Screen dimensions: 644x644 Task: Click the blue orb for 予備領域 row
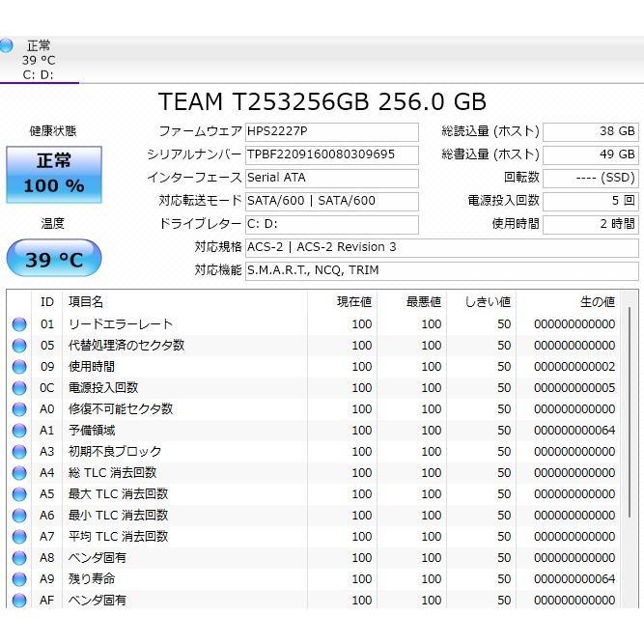point(18,431)
